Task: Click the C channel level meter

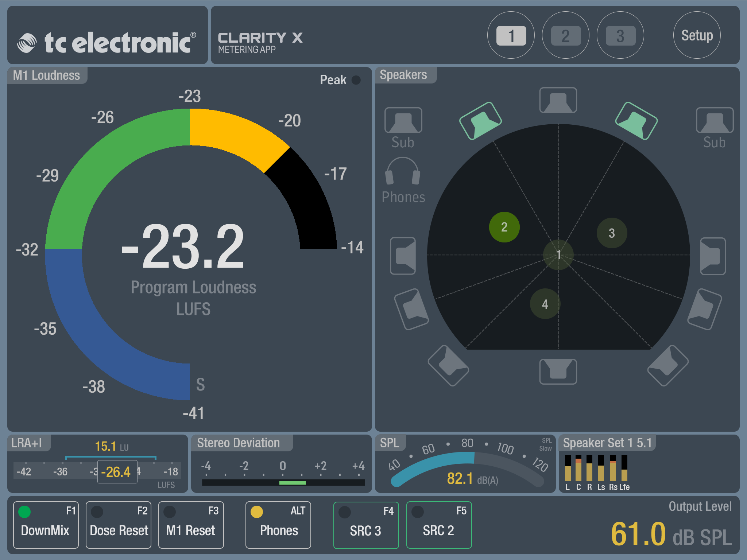Action: coord(578,468)
